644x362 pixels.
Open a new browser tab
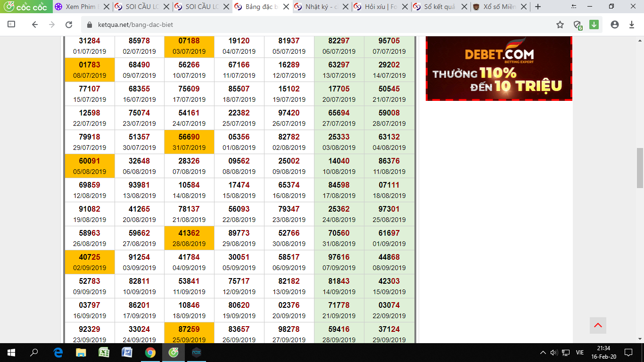tap(538, 7)
